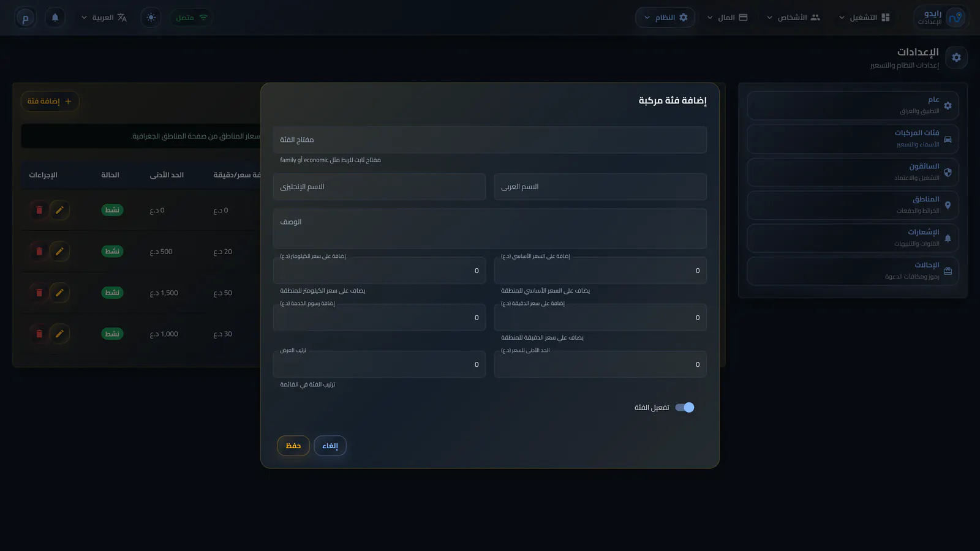Click the dashboard grid icon next to التشغيل
The height and width of the screenshot is (551, 980).
click(886, 18)
